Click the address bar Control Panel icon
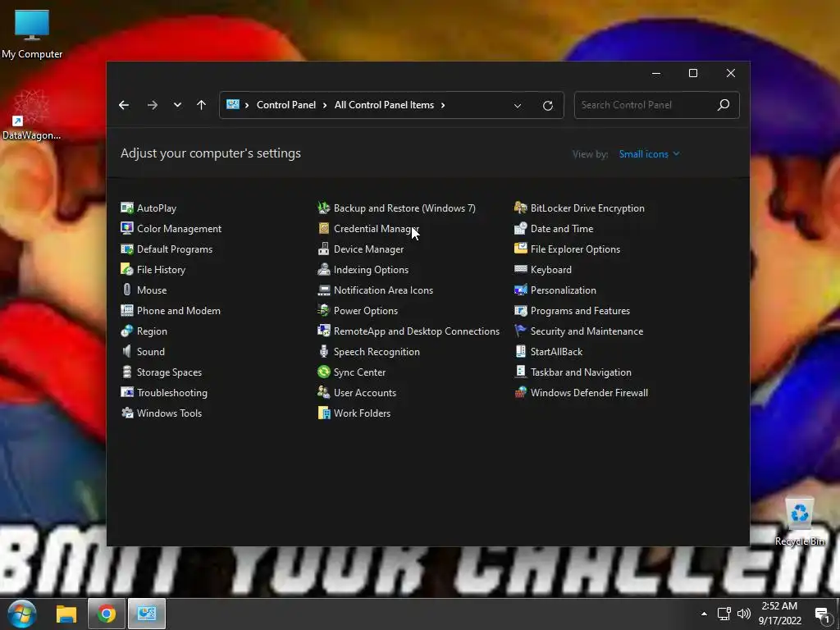 [x=232, y=104]
